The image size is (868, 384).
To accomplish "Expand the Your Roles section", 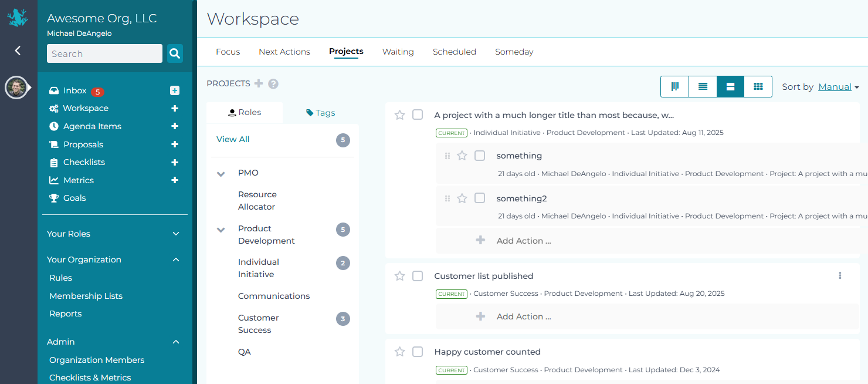I will (x=175, y=234).
